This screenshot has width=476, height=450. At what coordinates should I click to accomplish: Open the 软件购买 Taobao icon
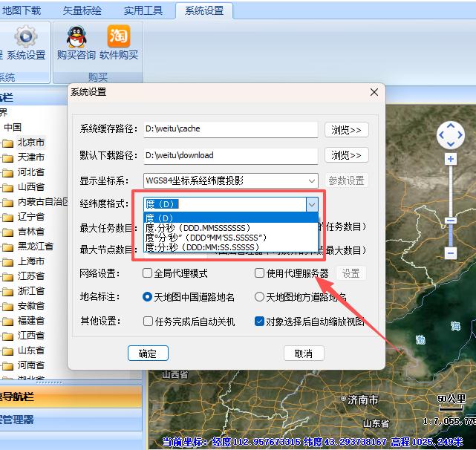point(119,36)
